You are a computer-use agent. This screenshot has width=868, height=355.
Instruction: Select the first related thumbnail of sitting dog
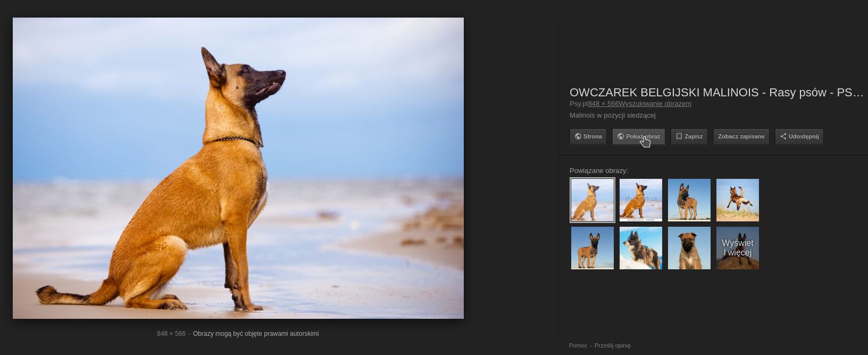[x=592, y=200]
